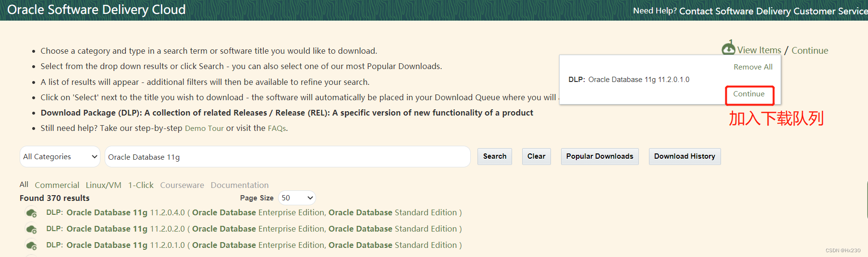Viewport: 868px width, 257px height.
Task: Add Oracle Database 11g 11.2.0.1.0 via cloud icon
Action: coord(32,245)
